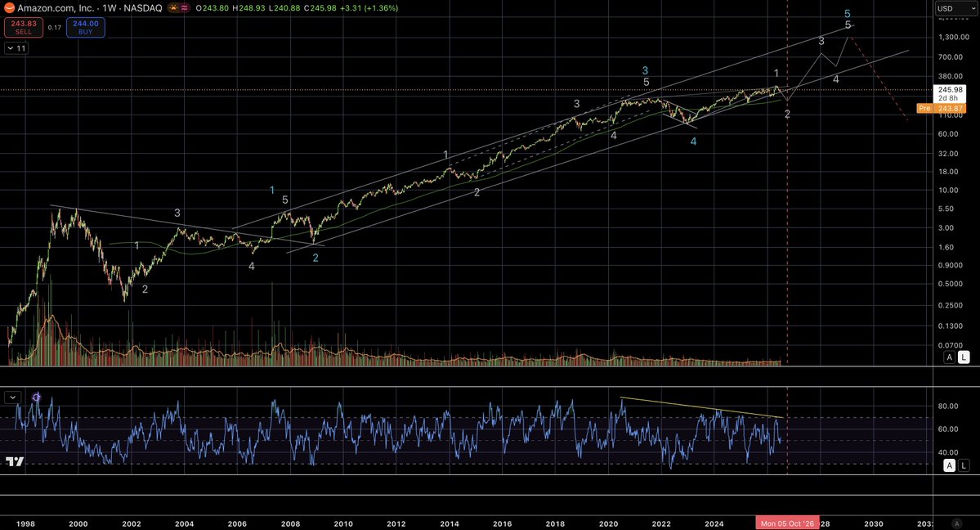This screenshot has width=980, height=530.
Task: Click the 80.00 RSI axis label
Action: click(x=948, y=406)
